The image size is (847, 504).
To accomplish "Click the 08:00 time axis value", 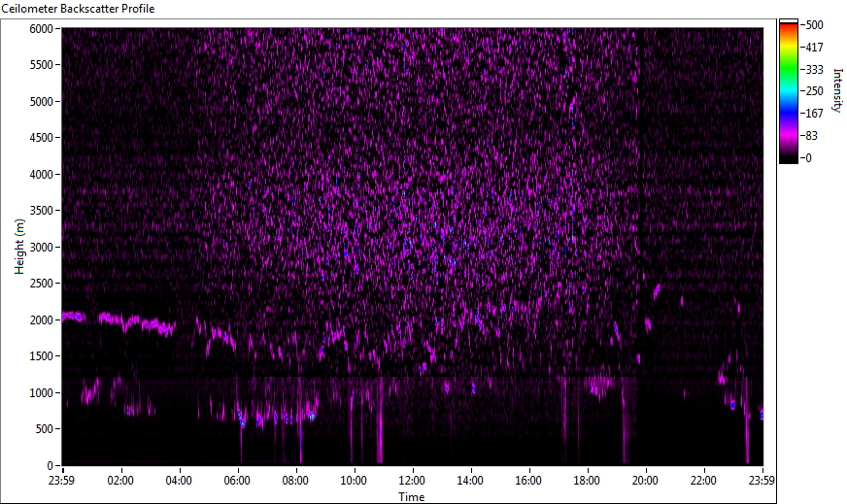I will pos(295,481).
